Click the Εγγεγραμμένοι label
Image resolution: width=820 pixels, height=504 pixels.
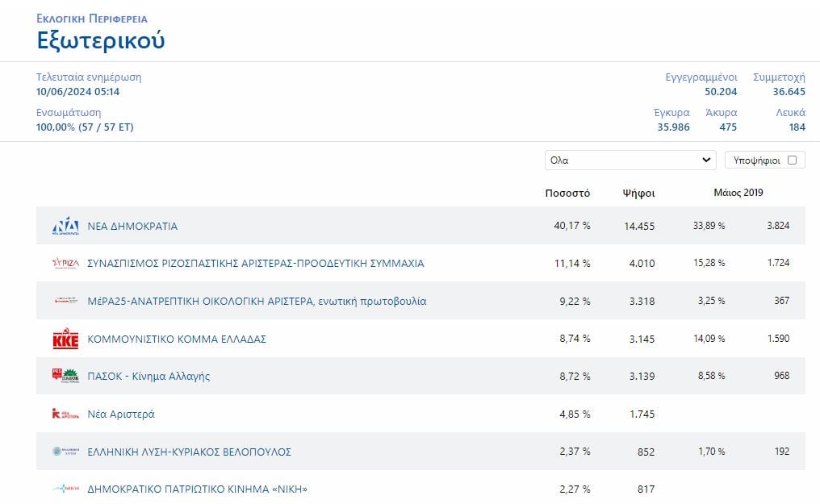click(701, 77)
